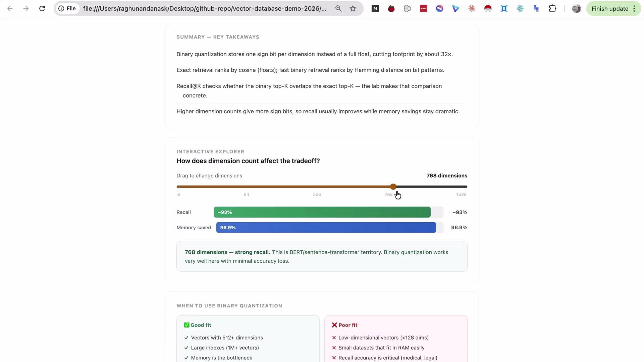Click the file URL in the address bar
The height and width of the screenshot is (362, 644).
coord(205,9)
